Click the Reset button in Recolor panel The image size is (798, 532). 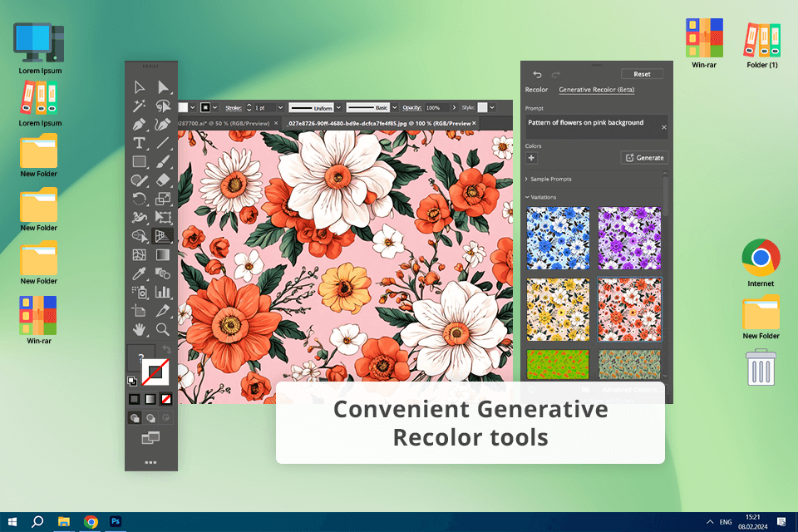642,74
